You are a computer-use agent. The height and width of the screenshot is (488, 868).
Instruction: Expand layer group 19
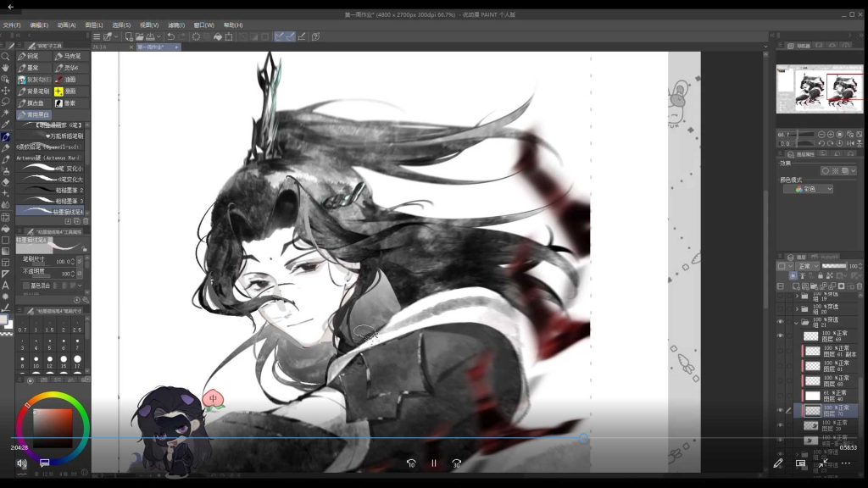[797, 296]
